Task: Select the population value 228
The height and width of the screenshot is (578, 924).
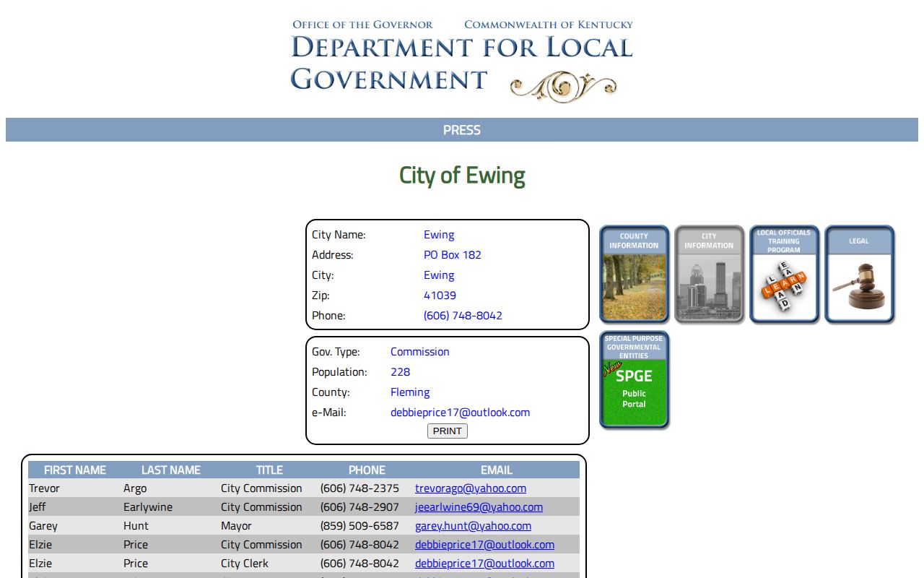Action: pos(400,372)
